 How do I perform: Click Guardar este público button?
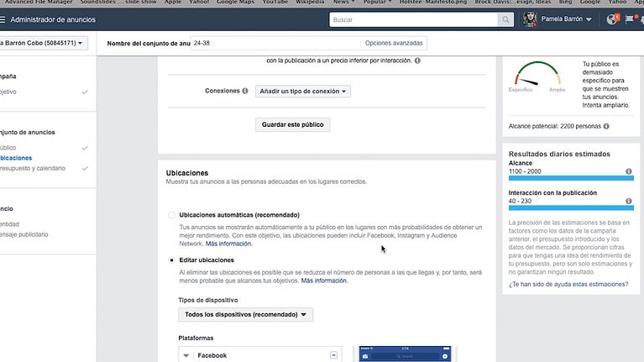coord(292,124)
